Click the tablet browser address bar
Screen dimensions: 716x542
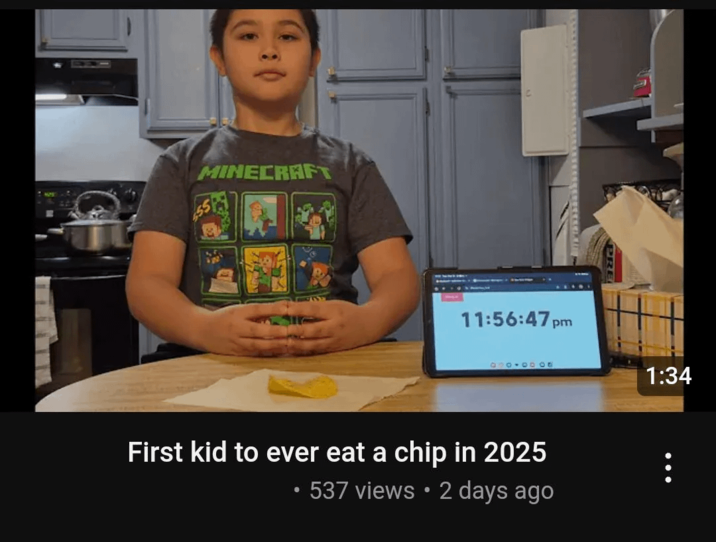click(509, 287)
